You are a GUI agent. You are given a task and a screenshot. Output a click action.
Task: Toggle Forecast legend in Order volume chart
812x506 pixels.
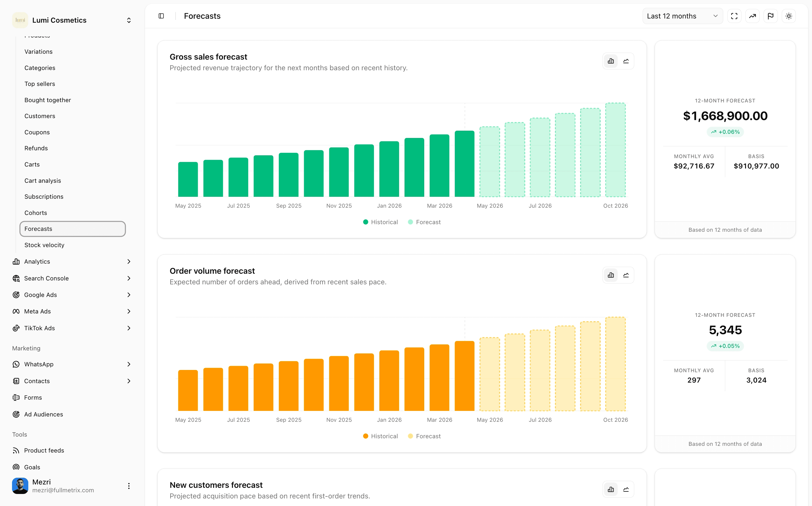pyautogui.click(x=424, y=436)
